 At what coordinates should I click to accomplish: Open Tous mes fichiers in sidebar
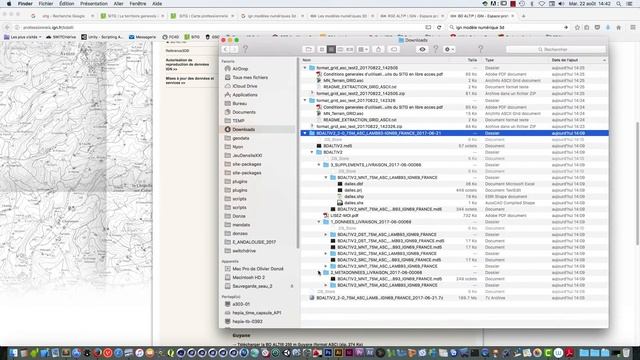click(x=250, y=78)
